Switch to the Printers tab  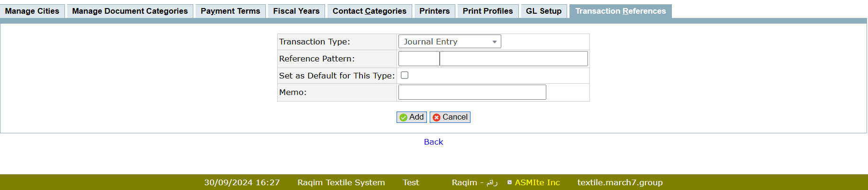tap(434, 11)
